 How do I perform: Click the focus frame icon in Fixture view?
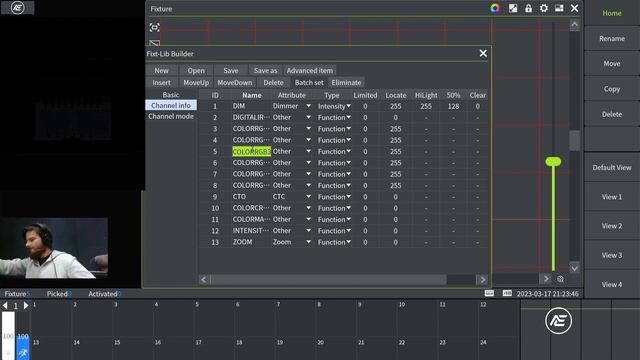pos(154,27)
